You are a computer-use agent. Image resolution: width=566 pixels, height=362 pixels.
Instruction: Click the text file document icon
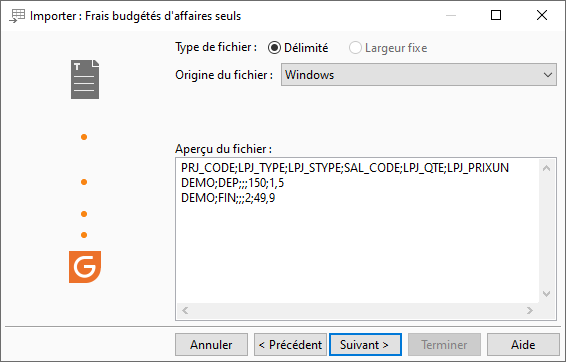coord(85,79)
